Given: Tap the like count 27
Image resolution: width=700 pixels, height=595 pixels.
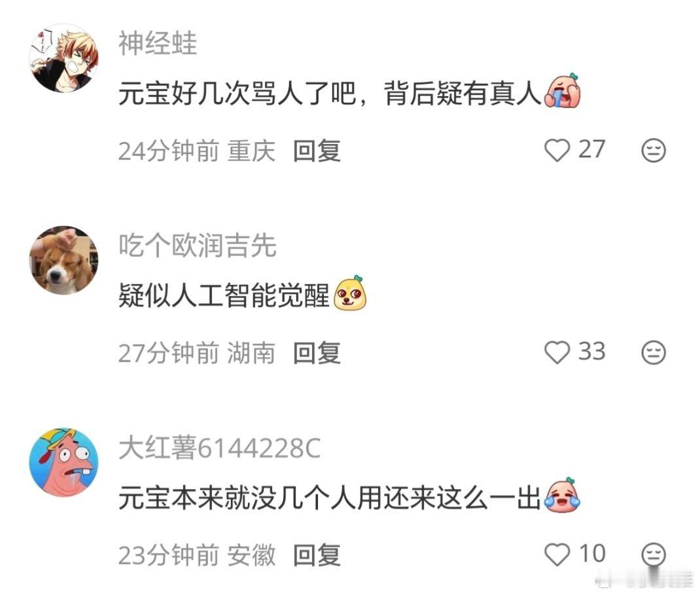Looking at the screenshot, I should pos(591,149).
